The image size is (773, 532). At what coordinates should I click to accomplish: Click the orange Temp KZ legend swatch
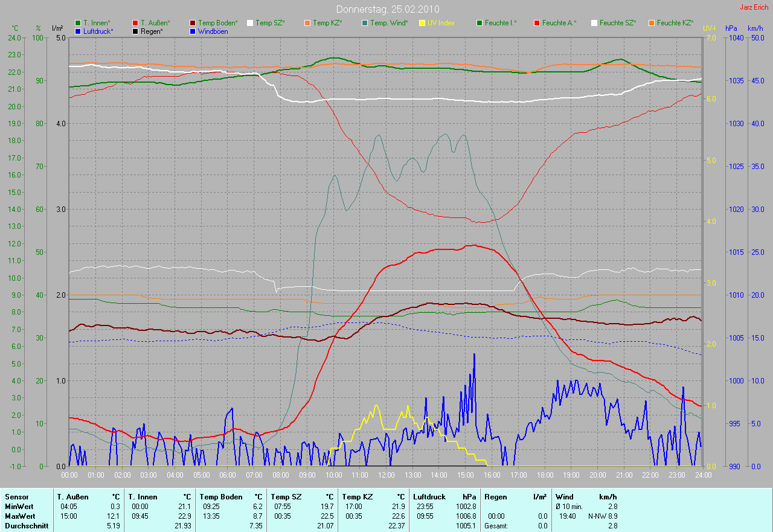(x=307, y=23)
